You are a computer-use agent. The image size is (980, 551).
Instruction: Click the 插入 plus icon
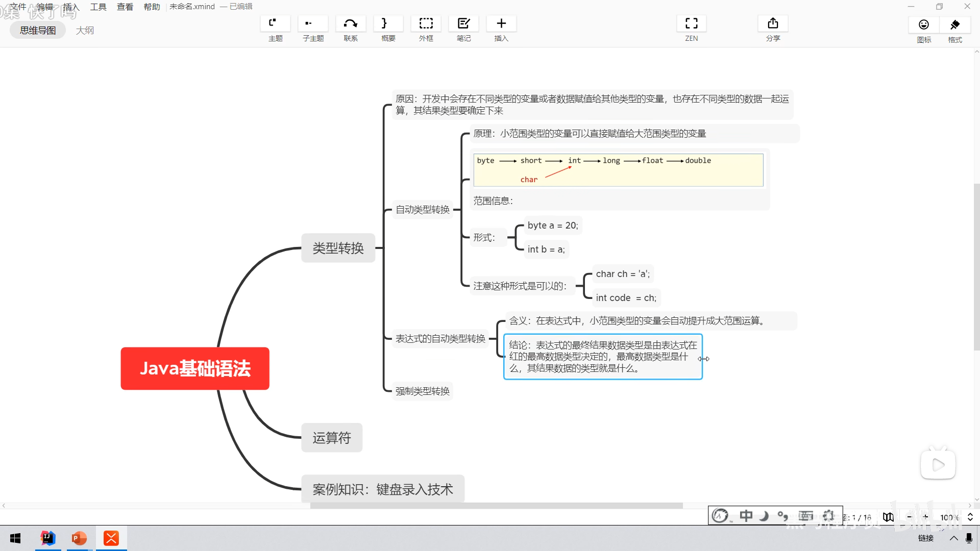coord(501,24)
